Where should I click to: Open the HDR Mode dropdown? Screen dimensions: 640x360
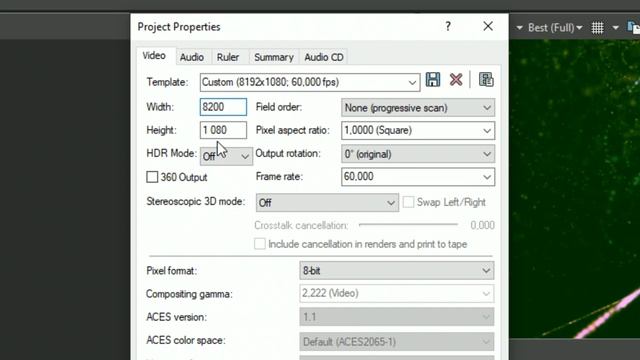tap(226, 156)
